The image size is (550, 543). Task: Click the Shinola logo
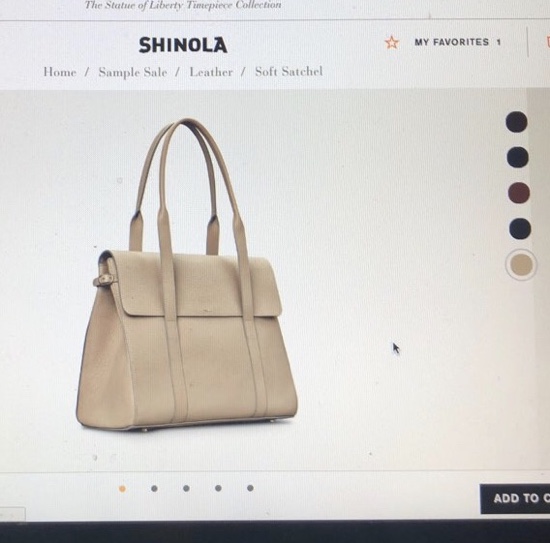[x=183, y=45]
